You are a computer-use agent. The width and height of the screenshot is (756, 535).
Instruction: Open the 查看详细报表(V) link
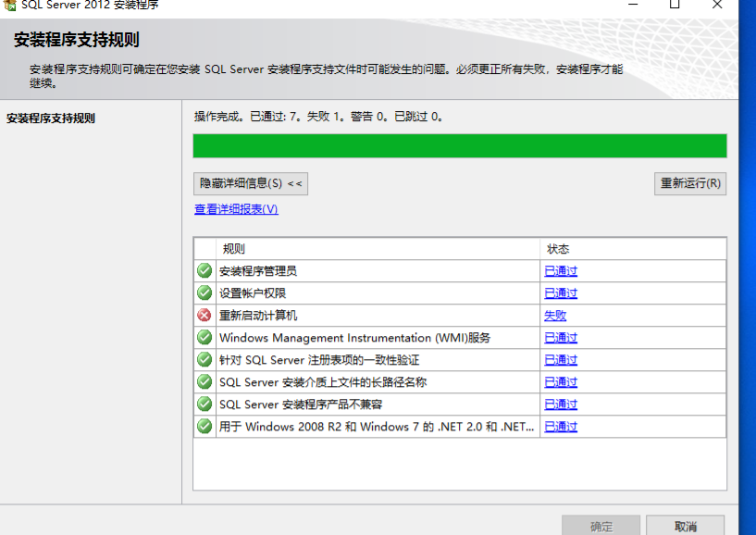pyautogui.click(x=236, y=209)
